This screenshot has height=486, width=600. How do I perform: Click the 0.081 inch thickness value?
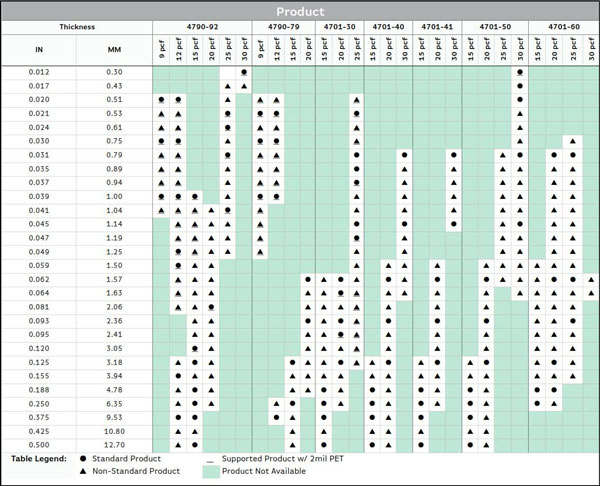tap(39, 307)
